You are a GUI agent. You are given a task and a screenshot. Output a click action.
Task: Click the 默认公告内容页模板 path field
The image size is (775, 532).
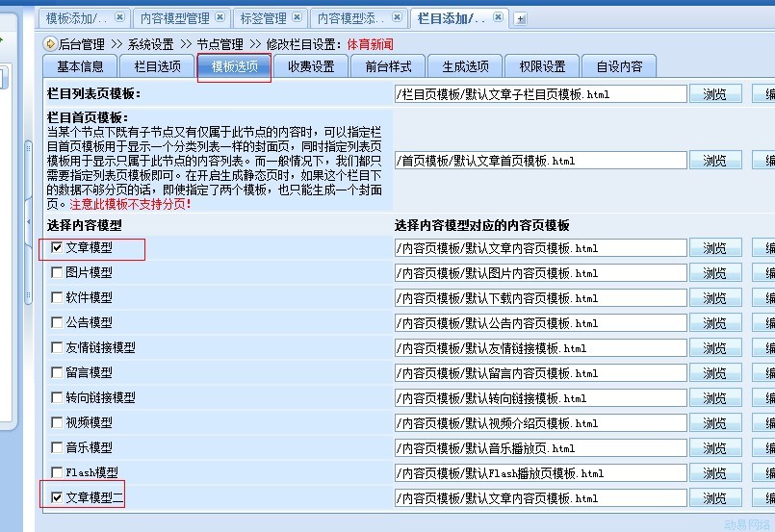pos(540,323)
